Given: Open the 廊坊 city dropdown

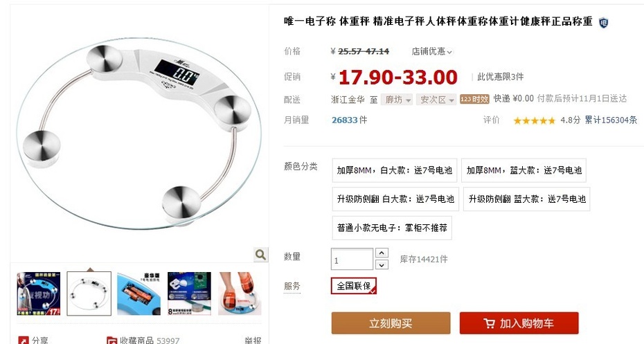Looking at the screenshot, I should coord(396,100).
